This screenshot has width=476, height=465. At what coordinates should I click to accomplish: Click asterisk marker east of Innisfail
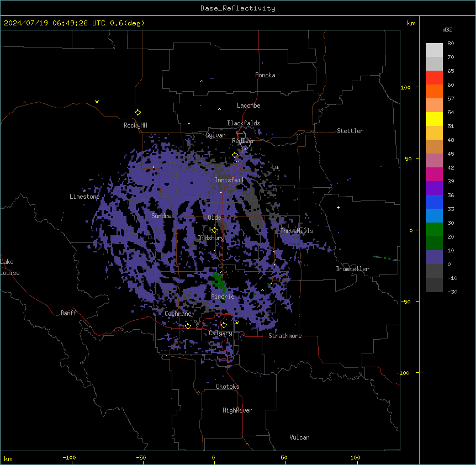click(x=277, y=168)
